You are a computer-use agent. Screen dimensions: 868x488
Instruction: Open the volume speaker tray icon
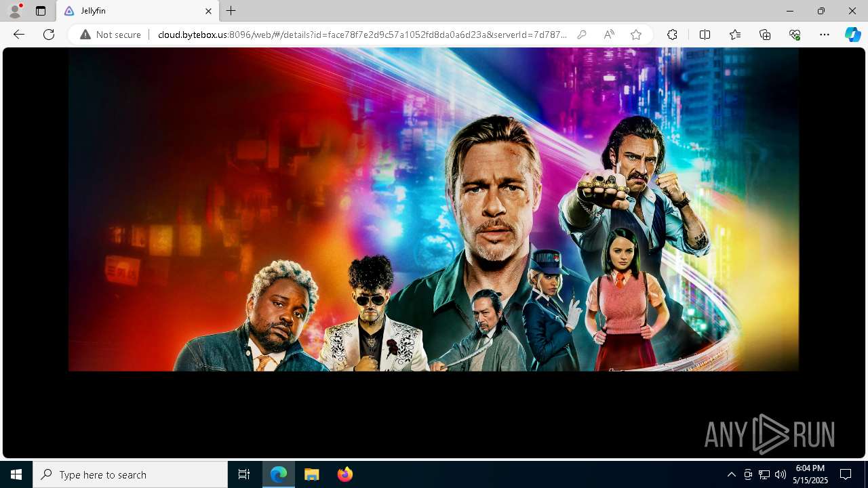click(x=781, y=474)
